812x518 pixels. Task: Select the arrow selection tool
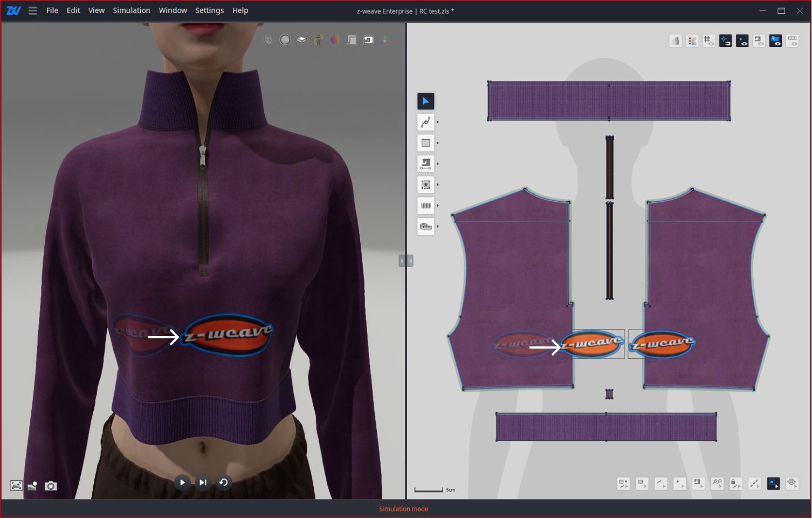pyautogui.click(x=426, y=101)
